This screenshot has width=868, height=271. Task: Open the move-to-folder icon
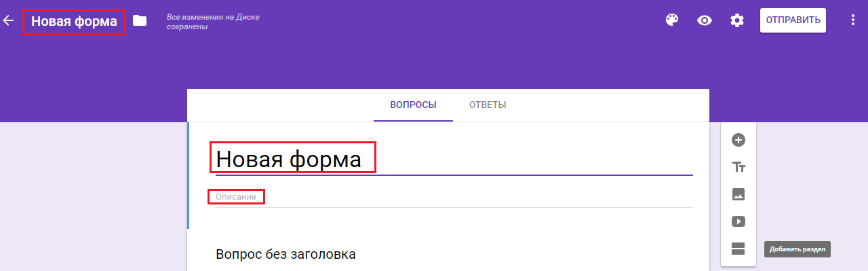click(140, 20)
